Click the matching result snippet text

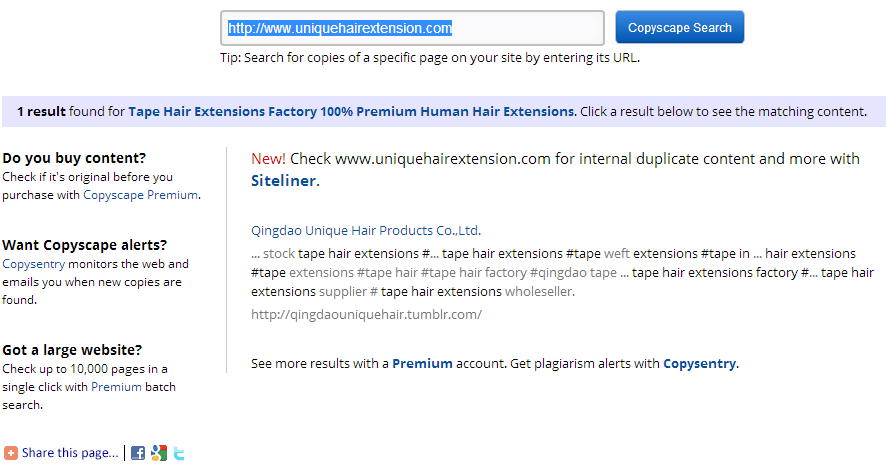click(x=562, y=273)
